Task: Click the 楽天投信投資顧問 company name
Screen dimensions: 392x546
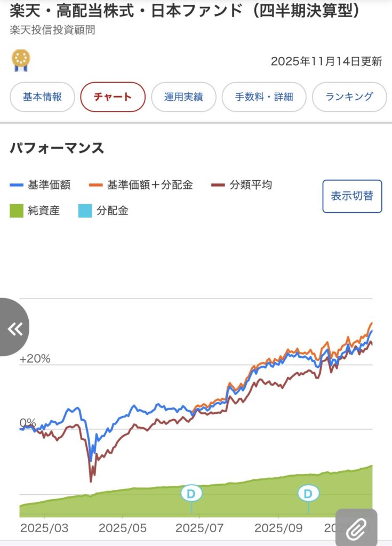Action: pyautogui.click(x=52, y=30)
